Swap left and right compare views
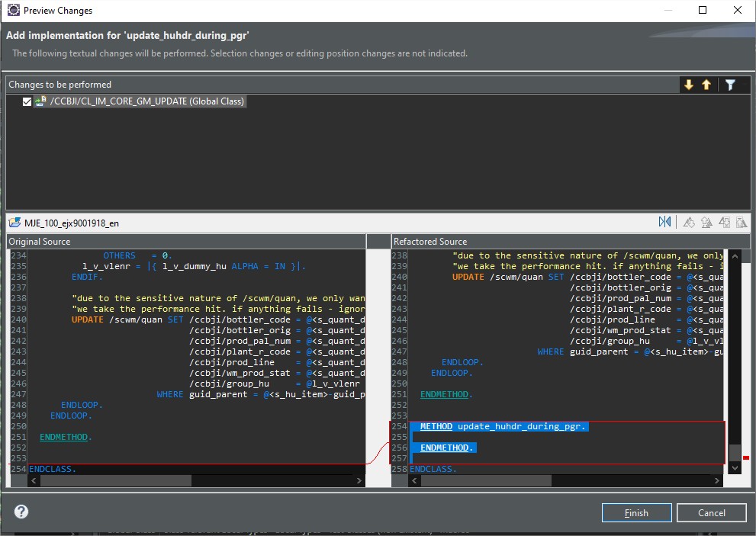The image size is (756, 536). (x=664, y=222)
